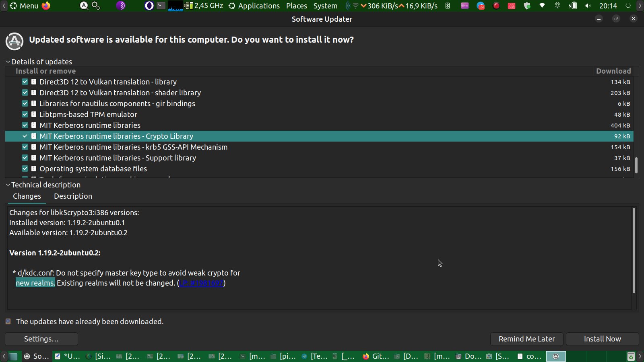Click the CPU frequency 2,45 GHz indicator
Screen dimensions: 644x362
click(x=204, y=6)
